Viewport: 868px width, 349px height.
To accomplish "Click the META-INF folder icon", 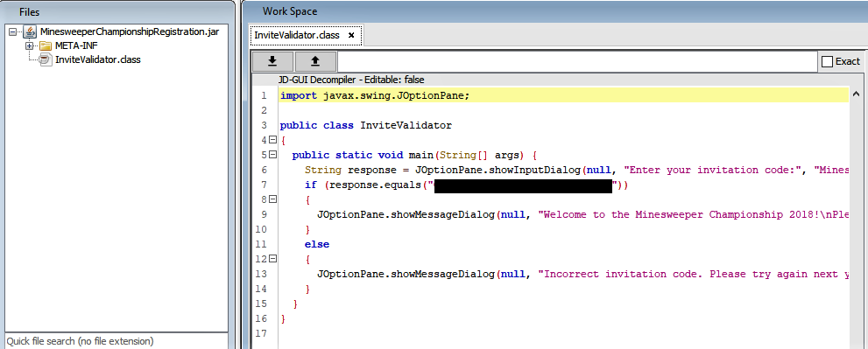I will tap(45, 45).
